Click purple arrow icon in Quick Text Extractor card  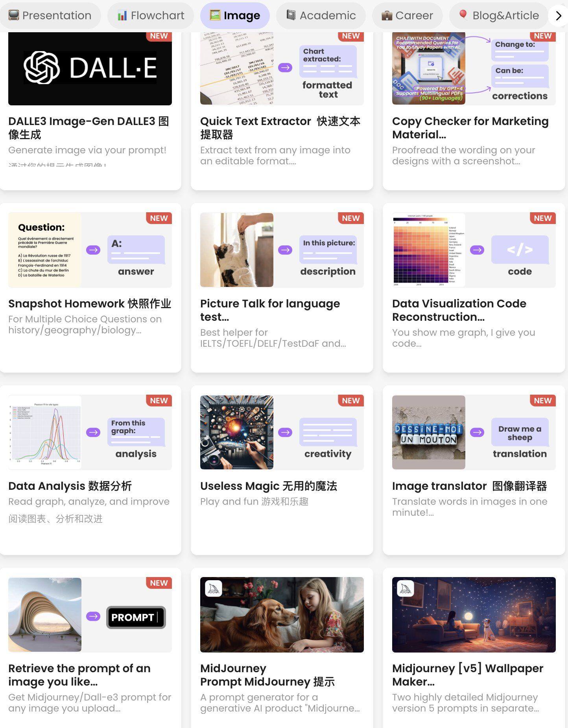285,68
